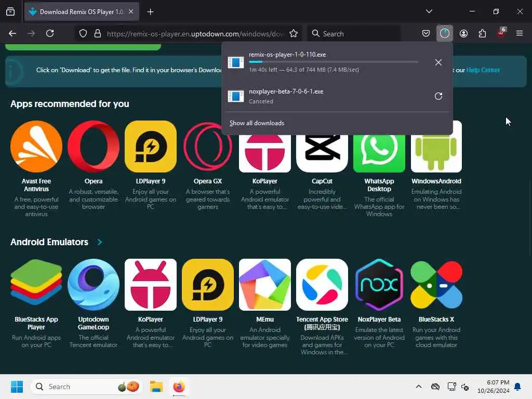Open the muted volume tray icon
Screen dimensions: 532x399
click(465, 387)
